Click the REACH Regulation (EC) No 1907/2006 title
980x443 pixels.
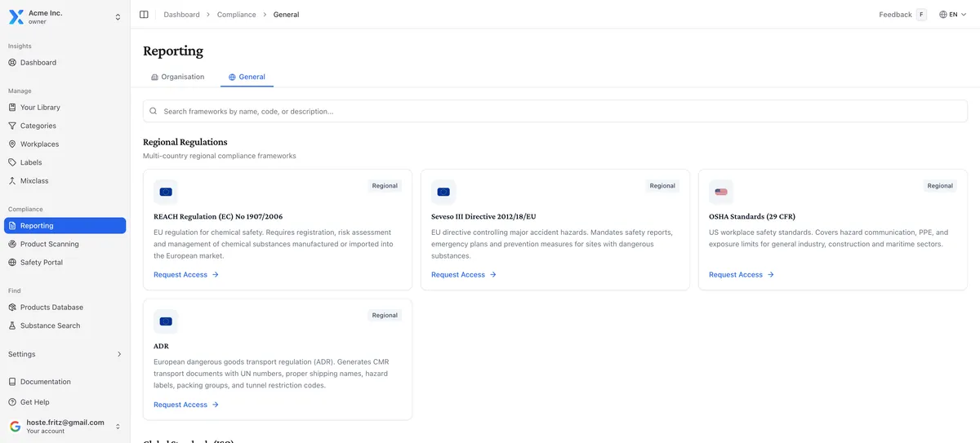click(x=218, y=217)
